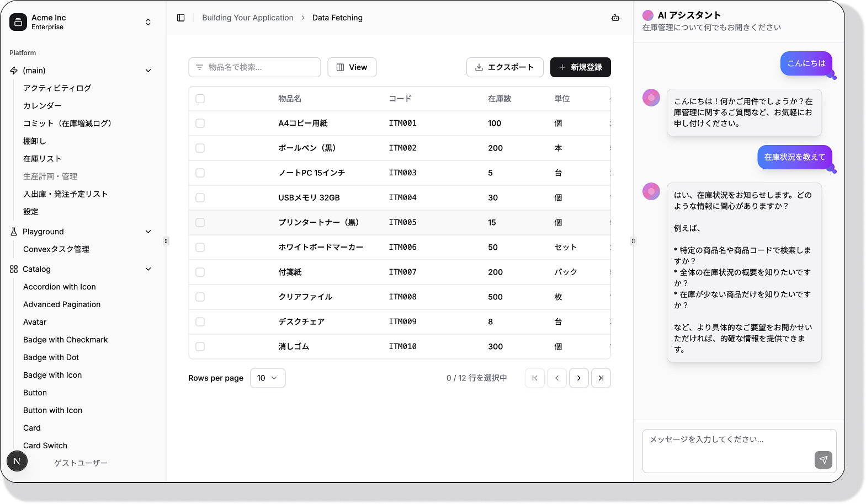Toggle the sidebar panel icon
This screenshot has width=866, height=504.
click(x=180, y=18)
